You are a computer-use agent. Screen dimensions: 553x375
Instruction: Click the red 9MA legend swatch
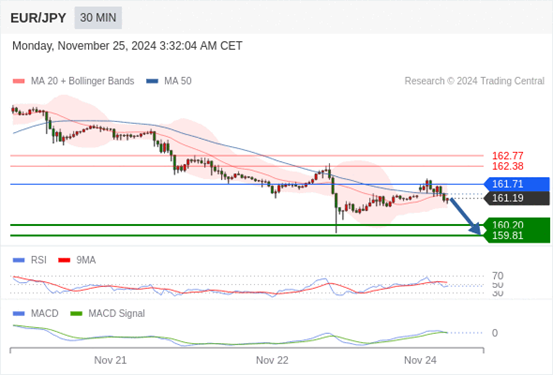[64, 260]
